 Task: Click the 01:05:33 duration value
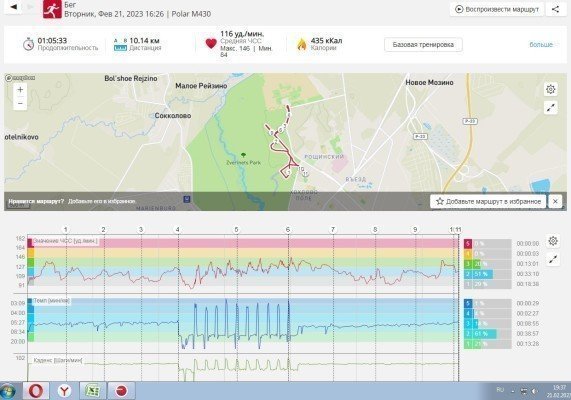[x=52, y=40]
